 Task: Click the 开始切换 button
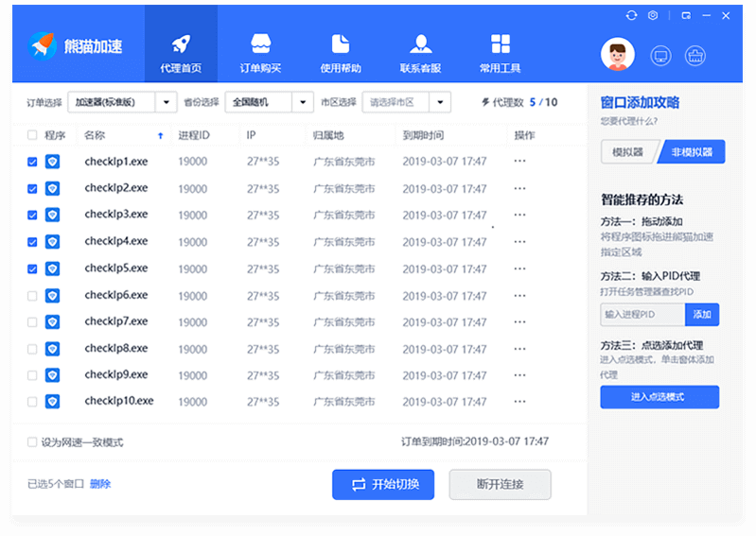383,484
